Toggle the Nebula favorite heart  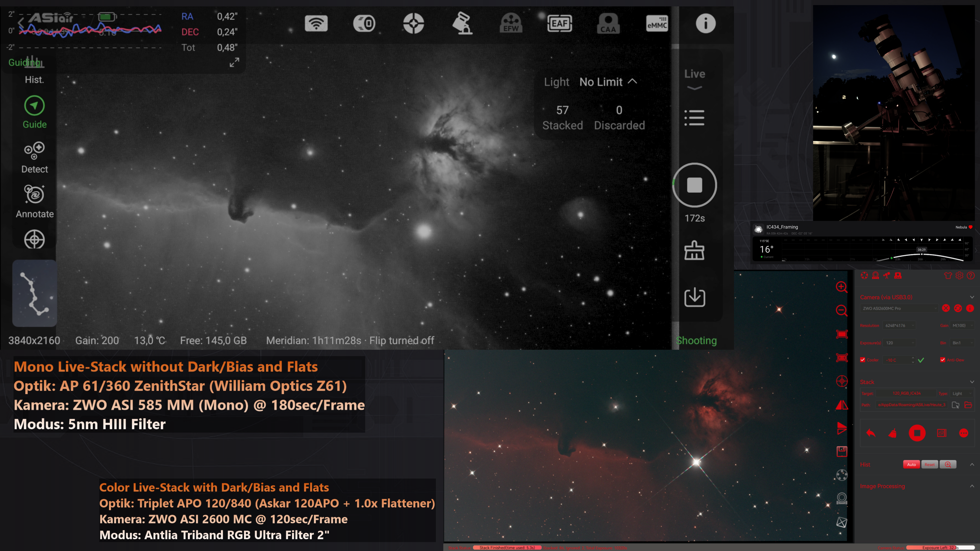coord(971,227)
